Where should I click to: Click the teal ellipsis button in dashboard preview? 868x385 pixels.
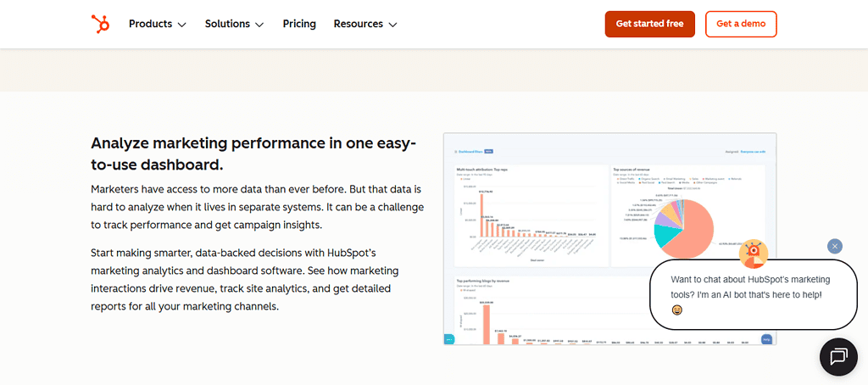[449, 339]
